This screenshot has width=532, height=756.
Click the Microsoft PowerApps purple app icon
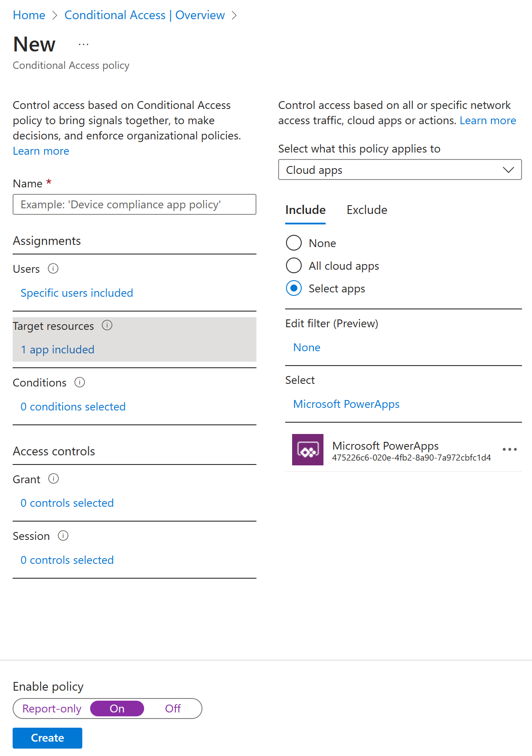point(307,450)
